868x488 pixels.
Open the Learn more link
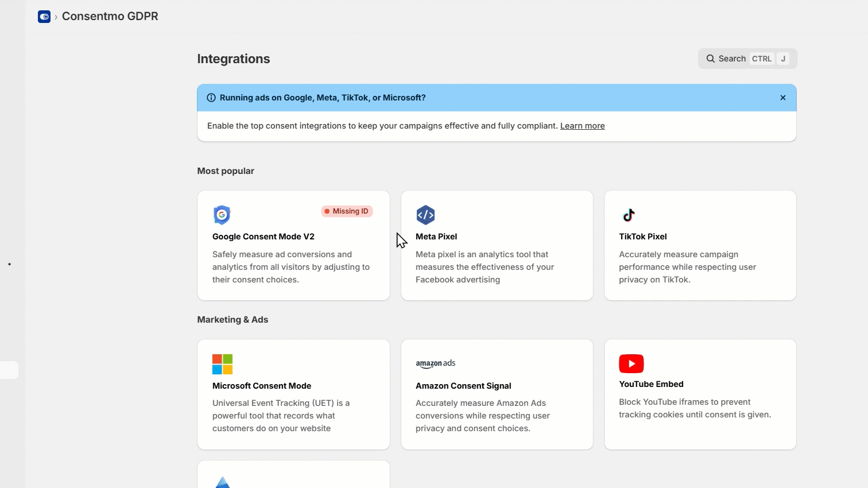click(582, 126)
